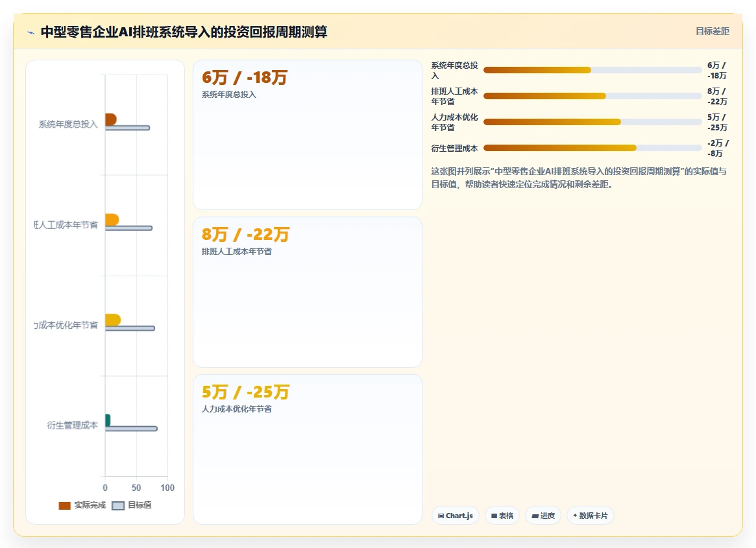756x548 pixels.
Task: Click the 系统年度总投入 chart axis label
Action: click(68, 125)
